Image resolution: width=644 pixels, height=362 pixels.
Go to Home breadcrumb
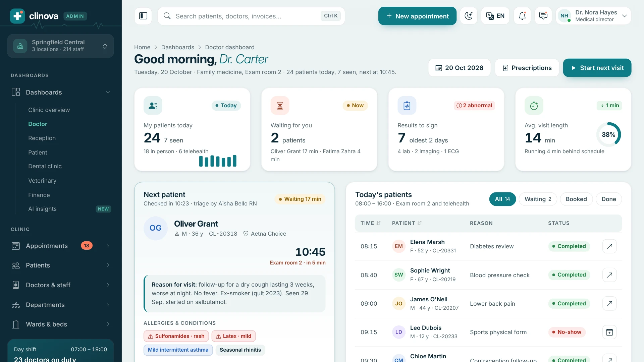coord(142,47)
